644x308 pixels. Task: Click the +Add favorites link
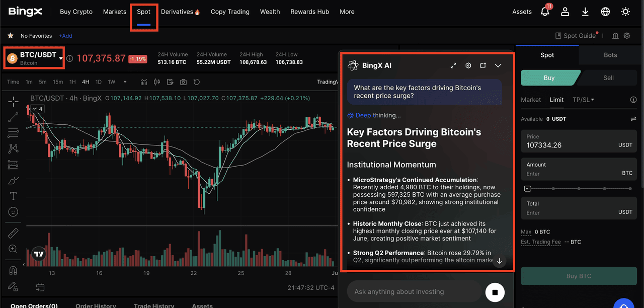[65, 36]
